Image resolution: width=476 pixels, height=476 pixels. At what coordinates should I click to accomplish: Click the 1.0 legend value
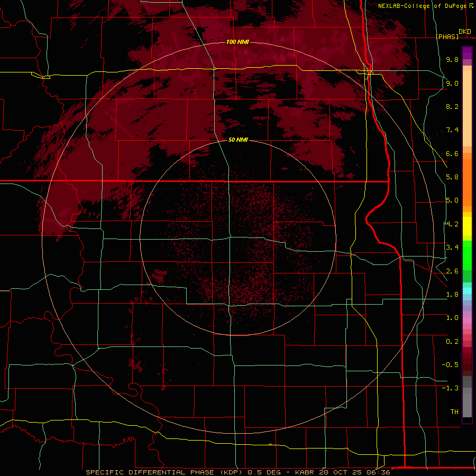point(452,318)
